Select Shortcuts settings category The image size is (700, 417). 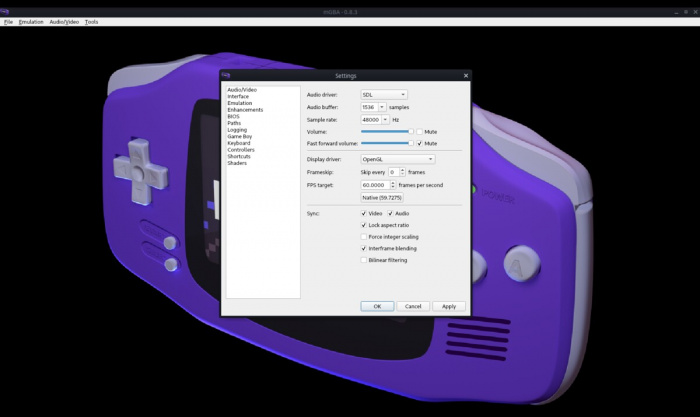[x=239, y=157]
